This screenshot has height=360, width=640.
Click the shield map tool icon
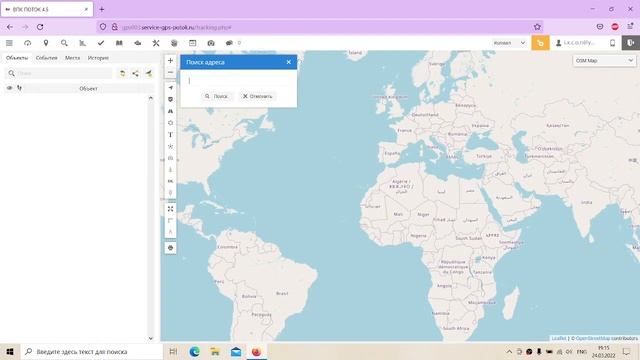(171, 99)
